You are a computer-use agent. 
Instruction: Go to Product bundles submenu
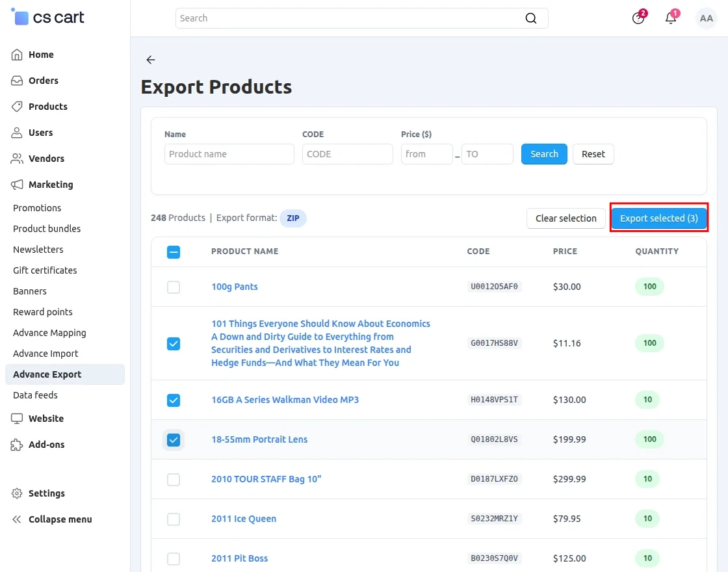point(47,228)
